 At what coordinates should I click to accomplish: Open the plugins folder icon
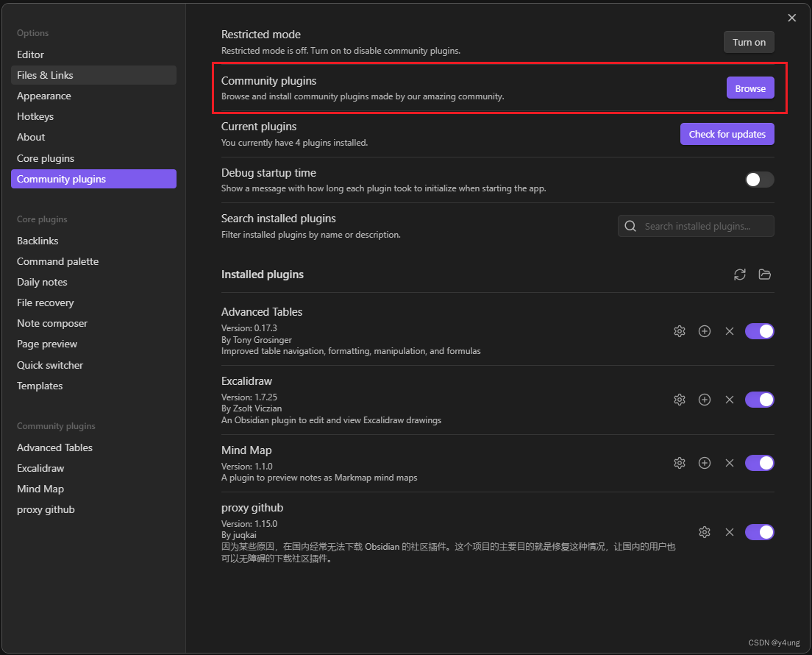765,275
